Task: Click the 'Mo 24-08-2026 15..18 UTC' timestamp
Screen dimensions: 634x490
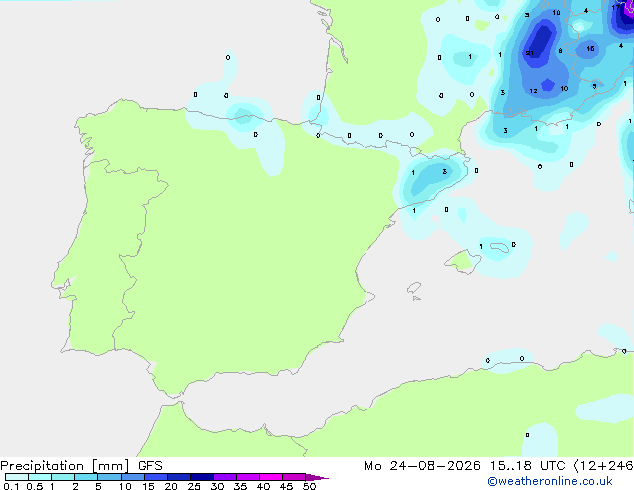Action: pyautogui.click(x=465, y=466)
